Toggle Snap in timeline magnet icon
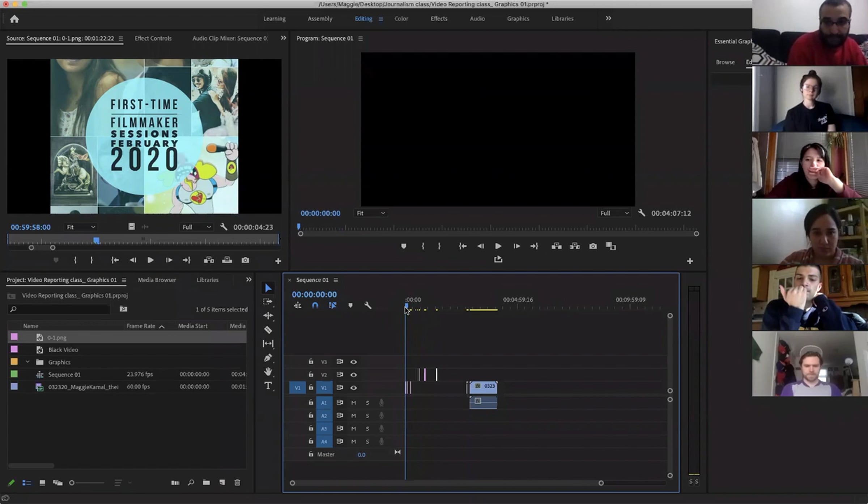Screen dimensions: 868x504 click(315, 306)
